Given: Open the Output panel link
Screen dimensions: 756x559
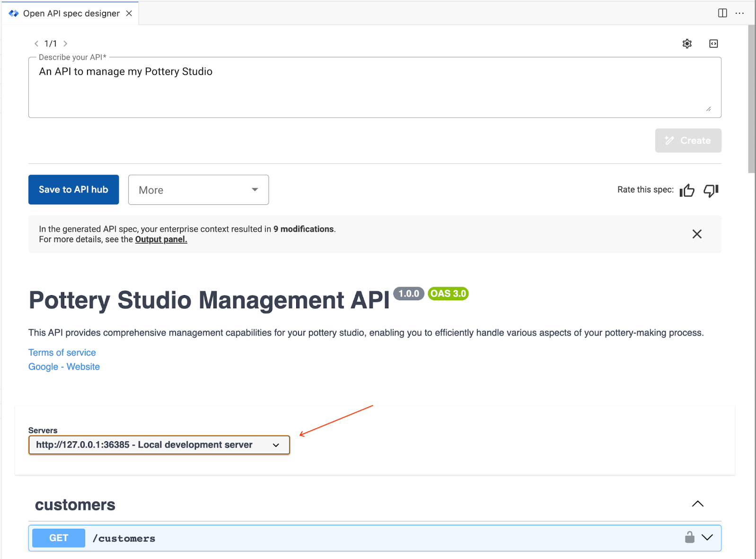Looking at the screenshot, I should pyautogui.click(x=161, y=239).
